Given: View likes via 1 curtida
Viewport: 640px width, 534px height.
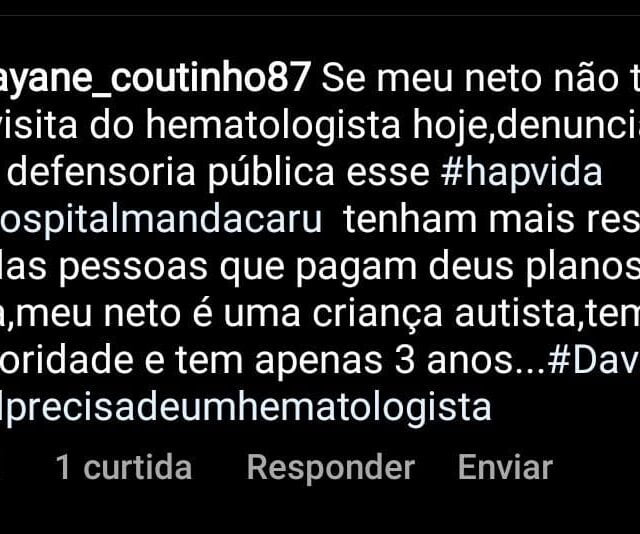Looking at the screenshot, I should click(x=124, y=467).
